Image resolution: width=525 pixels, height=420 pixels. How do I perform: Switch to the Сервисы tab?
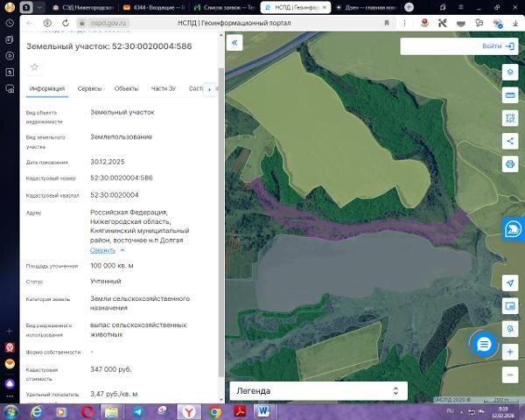pyautogui.click(x=90, y=88)
